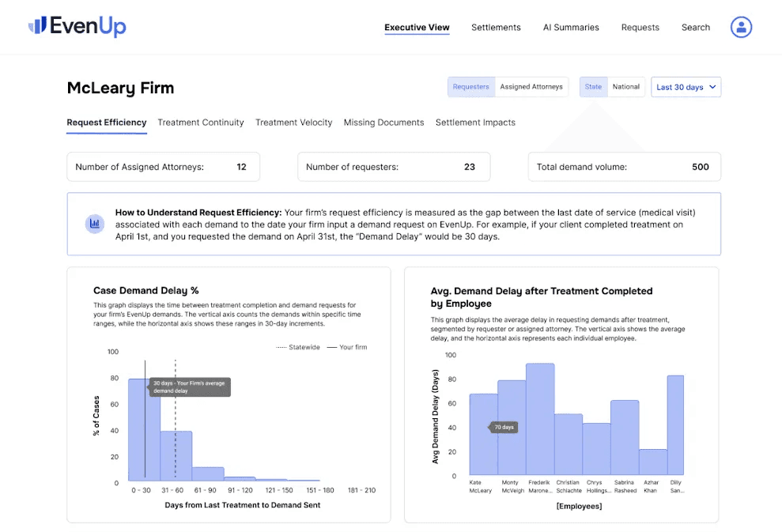The height and width of the screenshot is (532, 782).
Task: Select the State comparison toggle
Action: tap(593, 87)
